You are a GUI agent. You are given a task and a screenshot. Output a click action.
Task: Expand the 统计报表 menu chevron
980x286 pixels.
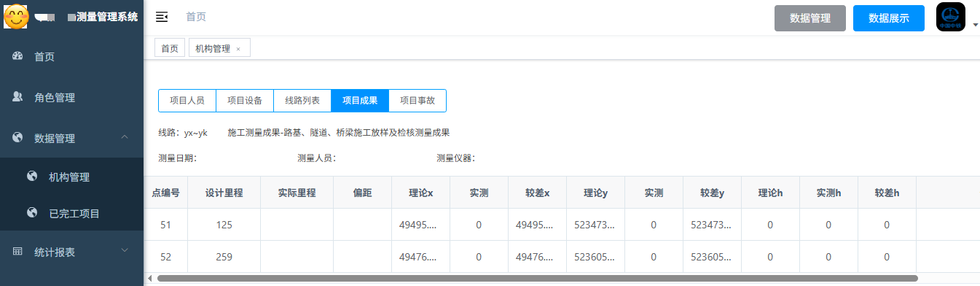[125, 251]
